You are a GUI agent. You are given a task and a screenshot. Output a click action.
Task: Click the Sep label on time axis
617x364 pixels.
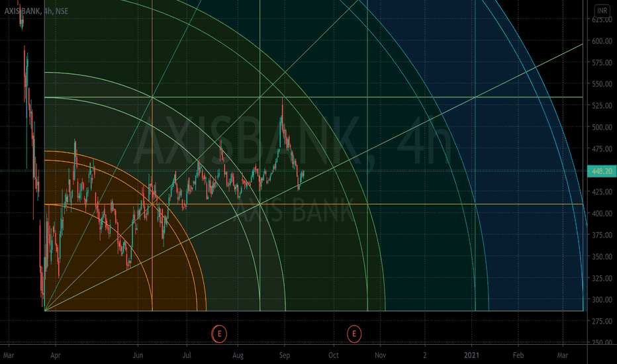point(285,355)
